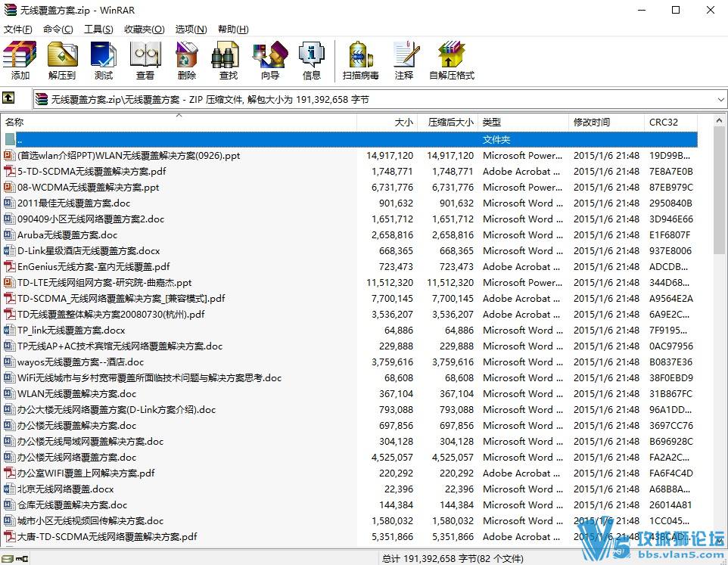Click the 查看 (View) toolbar icon

click(145, 61)
